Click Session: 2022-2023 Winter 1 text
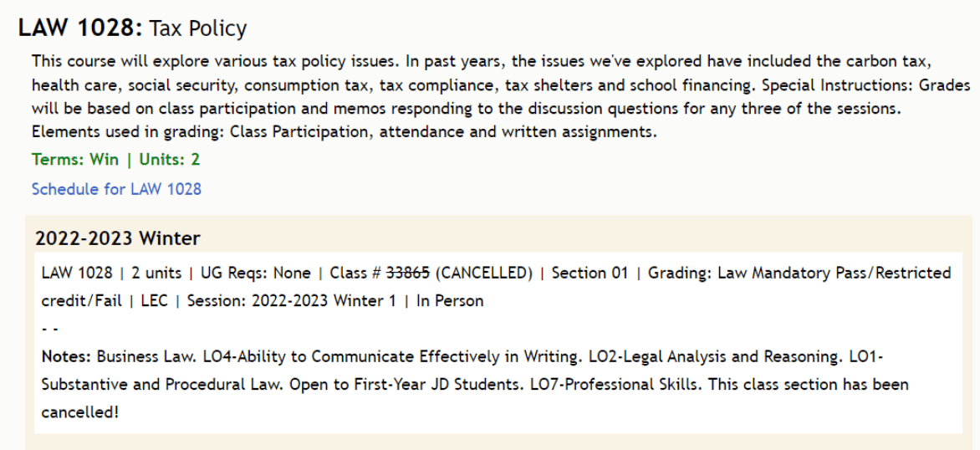The image size is (980, 450). (x=291, y=301)
